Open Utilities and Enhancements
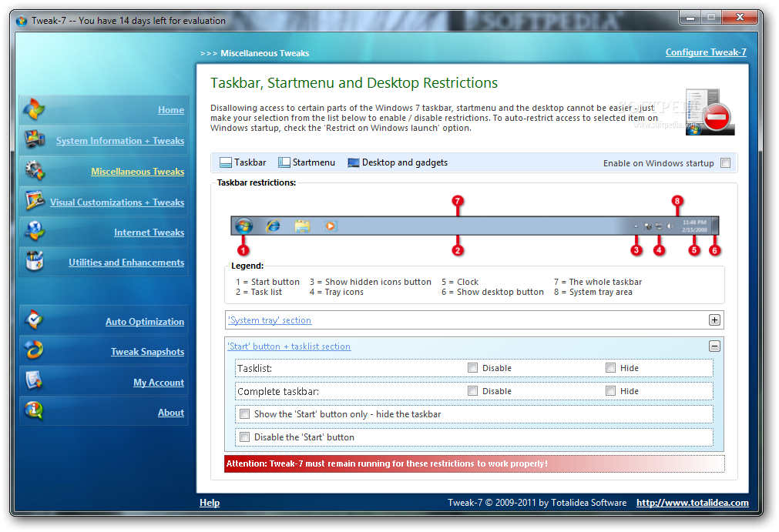The width and height of the screenshot is (779, 532). pos(126,263)
